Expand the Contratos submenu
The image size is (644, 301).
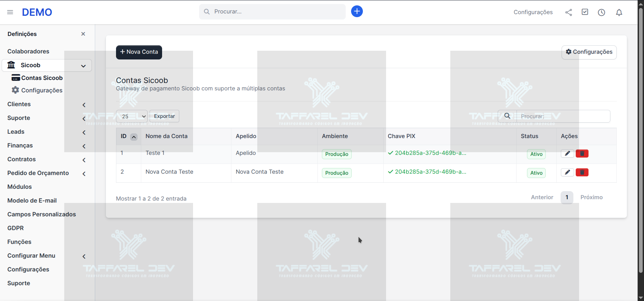tap(84, 160)
